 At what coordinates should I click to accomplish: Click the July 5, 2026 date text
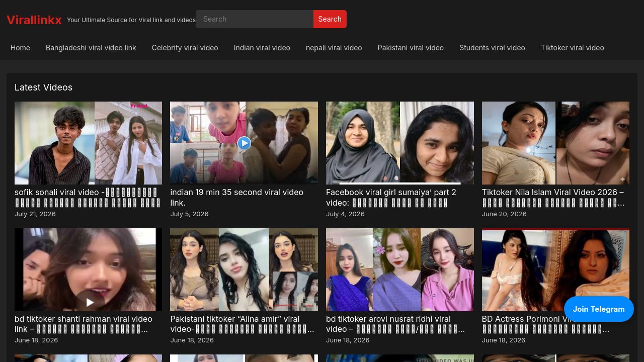pyautogui.click(x=189, y=214)
